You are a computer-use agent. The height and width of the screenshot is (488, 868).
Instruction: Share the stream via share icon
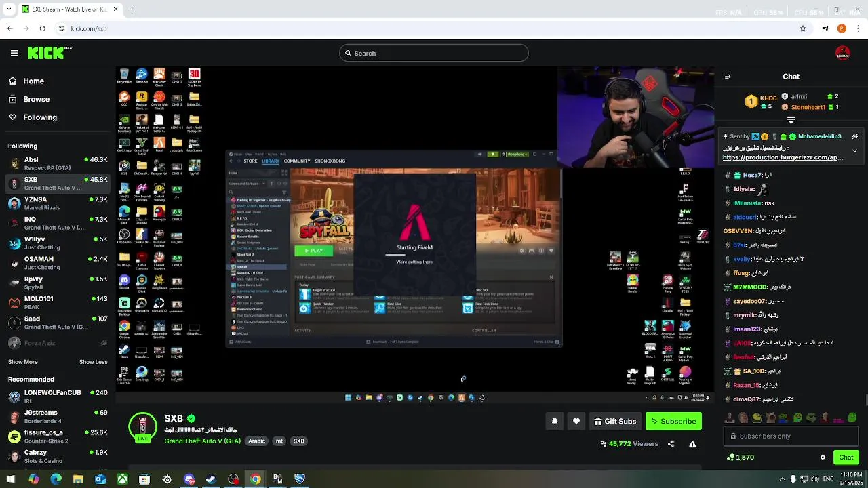pyautogui.click(x=671, y=444)
